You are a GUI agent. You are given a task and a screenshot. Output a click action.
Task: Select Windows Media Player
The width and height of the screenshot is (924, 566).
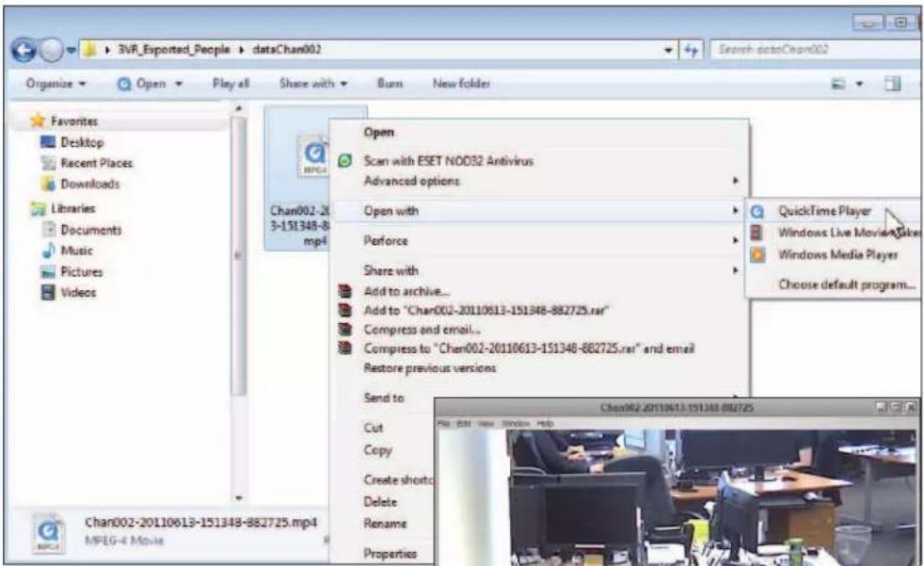point(838,254)
